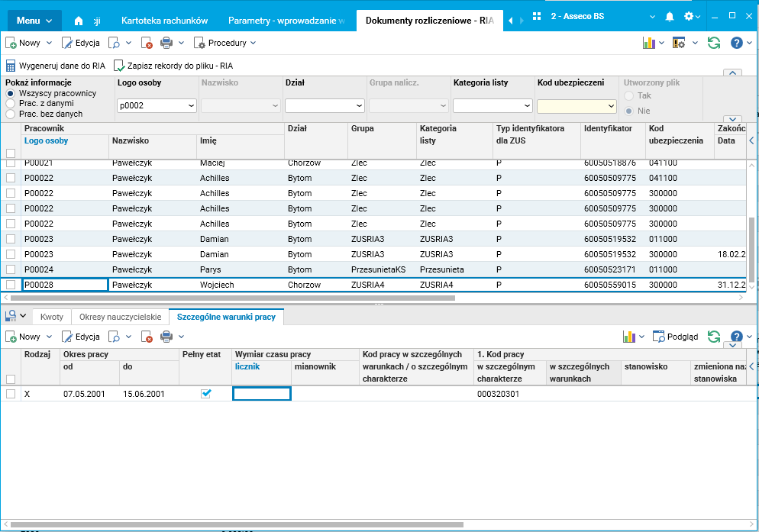Select the Prac. z danymi radio button
The height and width of the screenshot is (532, 759).
coord(11,103)
